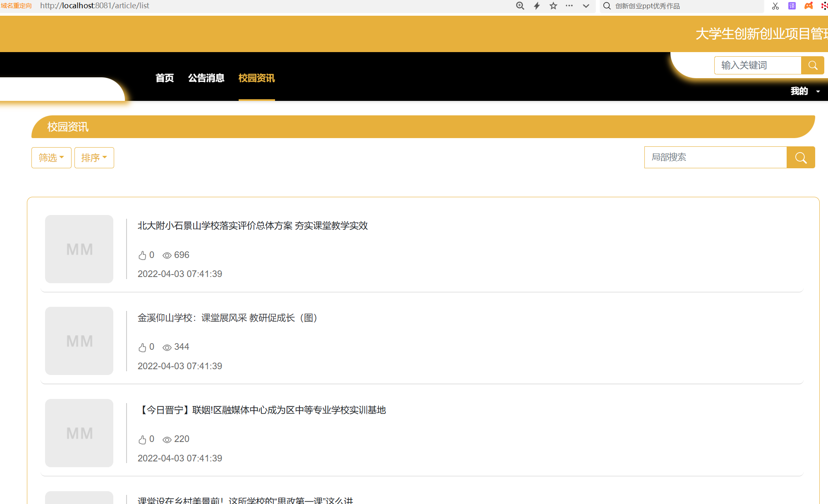Image resolution: width=828 pixels, height=504 pixels.
Task: Open thumbnail of 金溪仰山学校 article
Action: pyautogui.click(x=79, y=341)
